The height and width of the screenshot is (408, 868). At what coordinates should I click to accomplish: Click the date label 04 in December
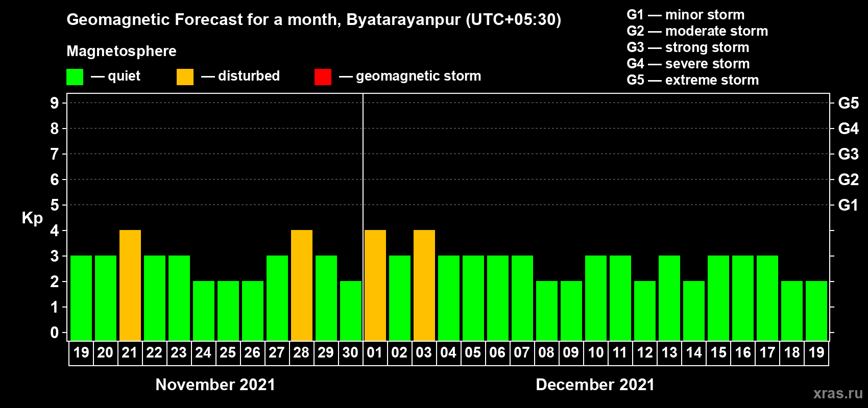click(x=448, y=353)
